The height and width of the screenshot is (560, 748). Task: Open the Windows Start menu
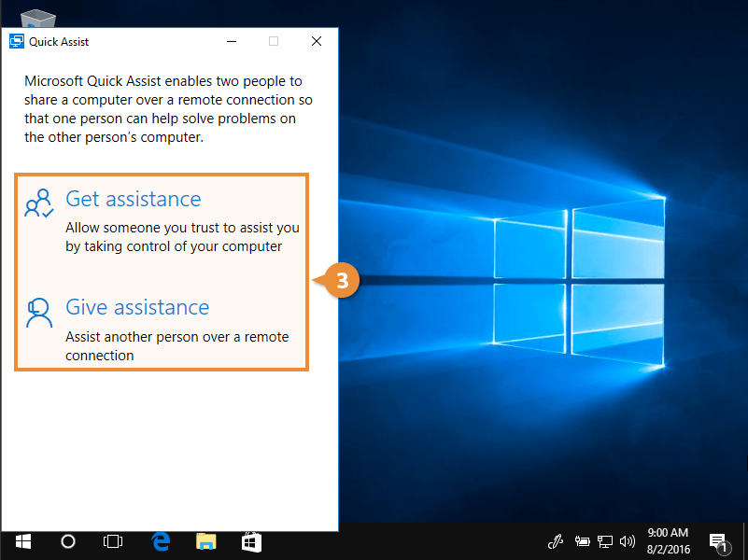(x=23, y=542)
